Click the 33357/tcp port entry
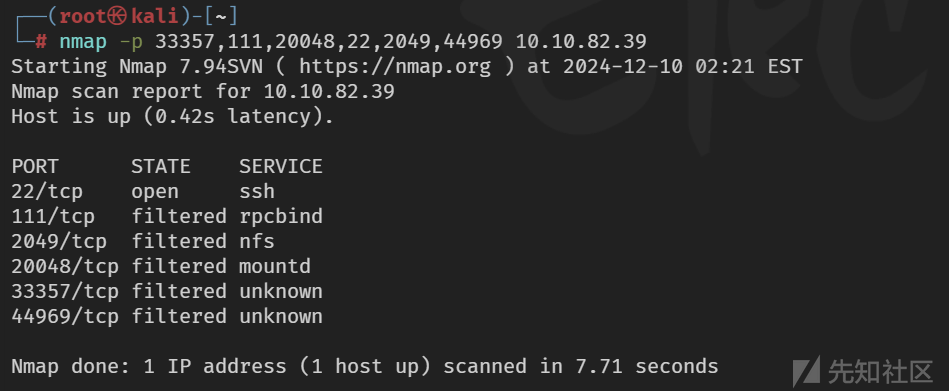The height and width of the screenshot is (391, 949). click(65, 292)
